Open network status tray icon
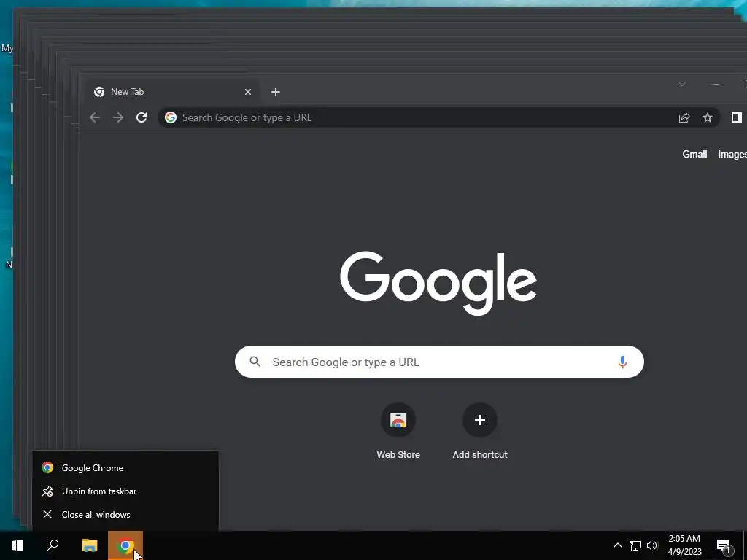The width and height of the screenshot is (747, 560). 635,545
